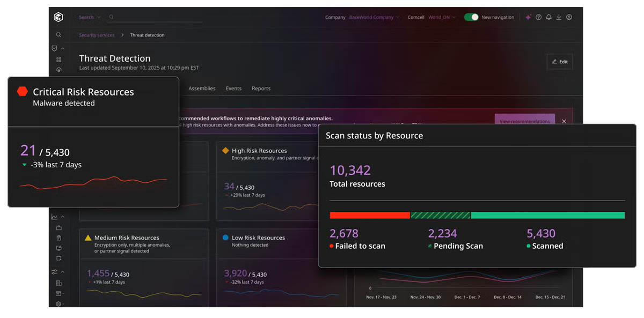Switch to the Reports tab
Image resolution: width=644 pixels, height=318 pixels.
coord(261,88)
